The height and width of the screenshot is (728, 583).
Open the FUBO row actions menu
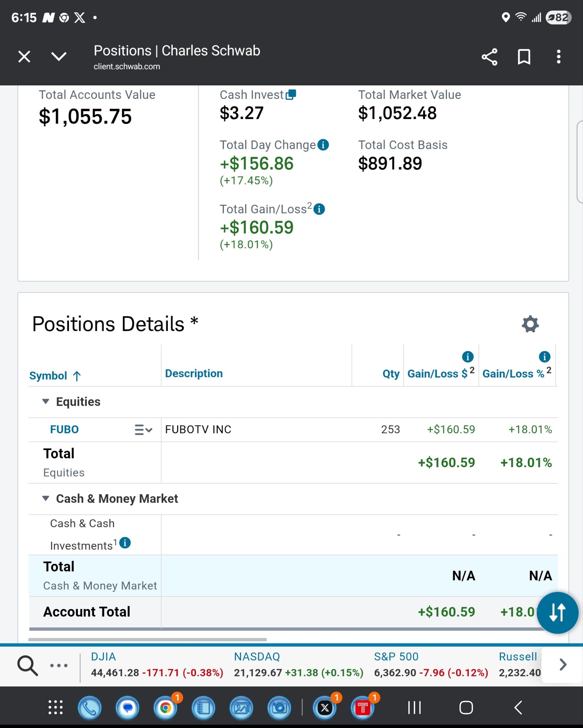(143, 430)
